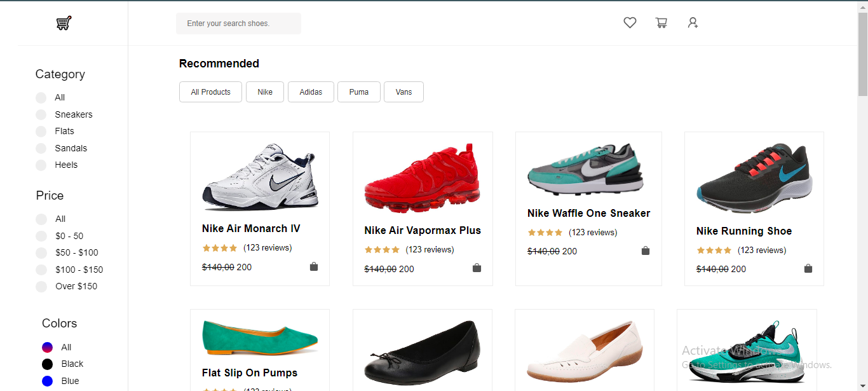Image resolution: width=868 pixels, height=391 pixels.
Task: Open the Nike Waffle One Sneaker image
Action: tap(585, 170)
